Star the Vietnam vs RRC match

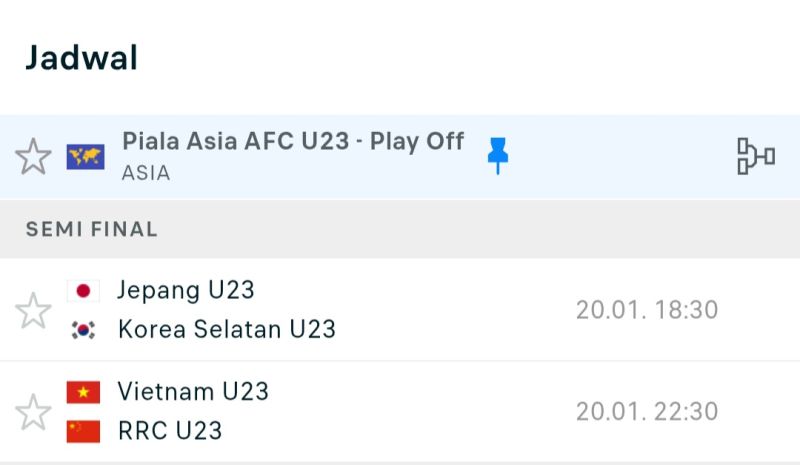coord(33,411)
